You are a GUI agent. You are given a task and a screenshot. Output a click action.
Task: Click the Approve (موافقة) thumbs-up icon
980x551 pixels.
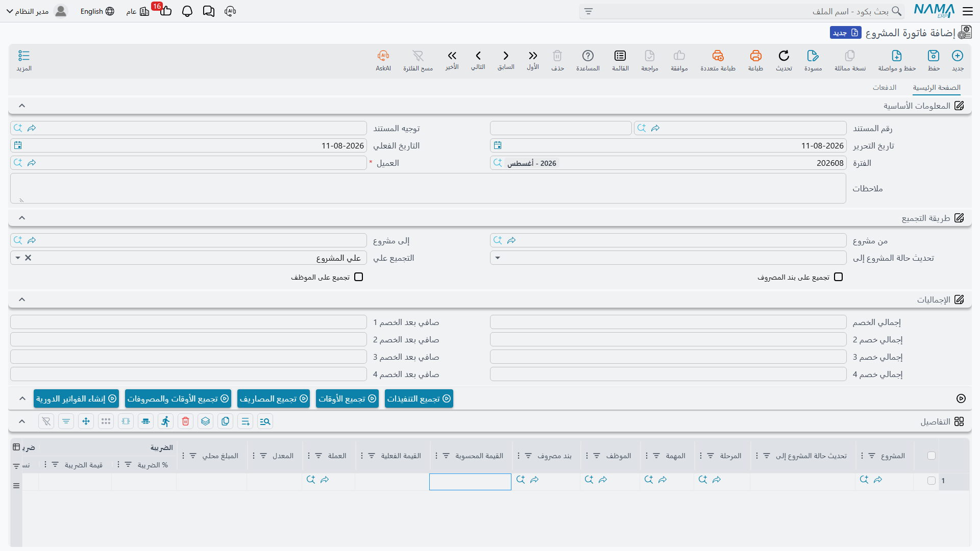[679, 56]
